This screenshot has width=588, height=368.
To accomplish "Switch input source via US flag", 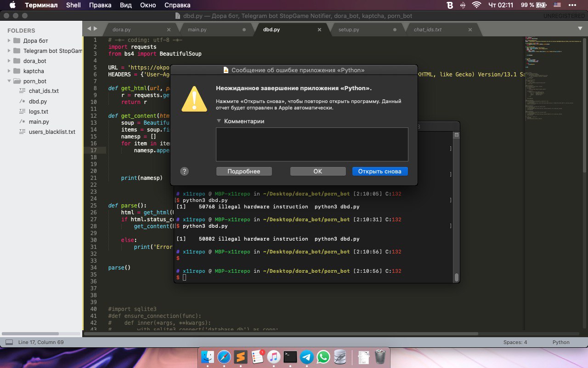I will [557, 5].
